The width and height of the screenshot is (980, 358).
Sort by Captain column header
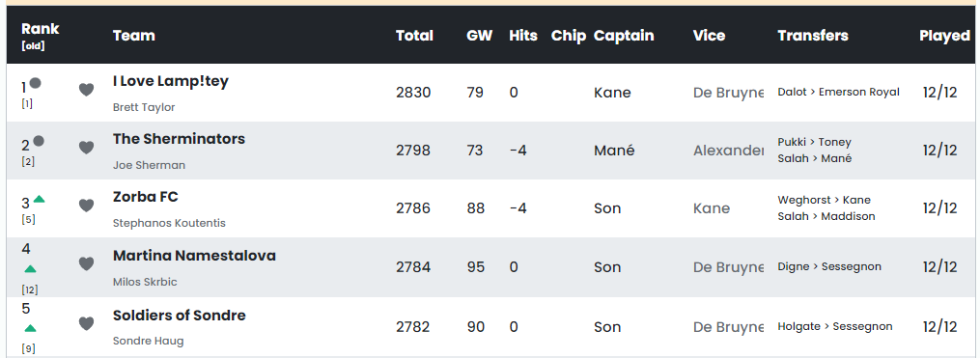(x=624, y=36)
